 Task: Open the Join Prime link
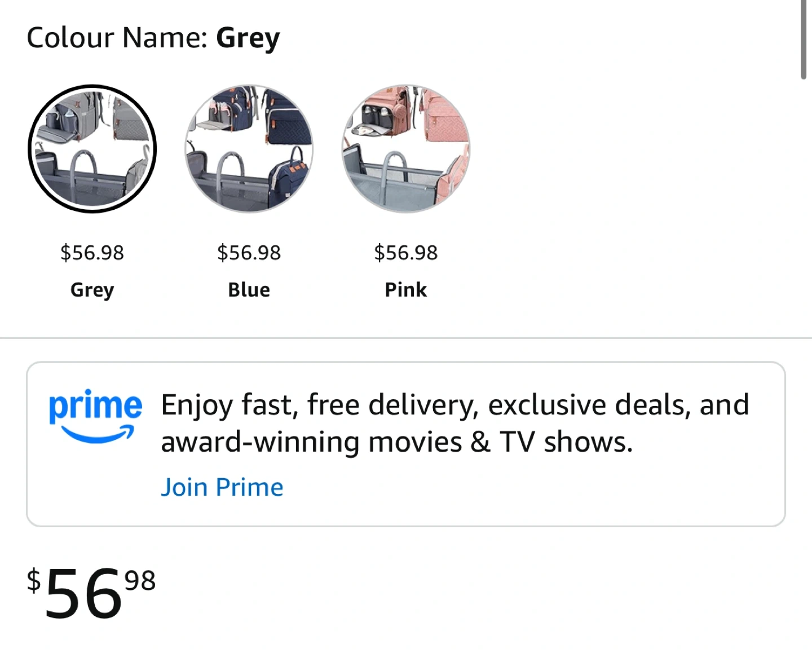(x=222, y=487)
